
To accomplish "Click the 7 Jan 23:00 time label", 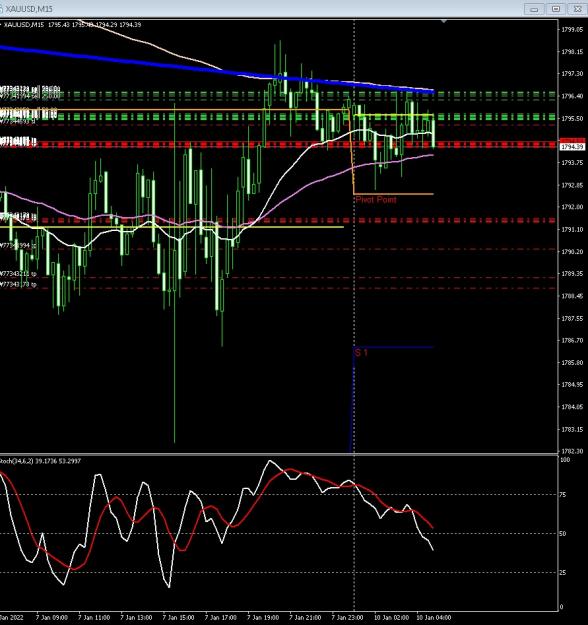I will pyautogui.click(x=348, y=618).
